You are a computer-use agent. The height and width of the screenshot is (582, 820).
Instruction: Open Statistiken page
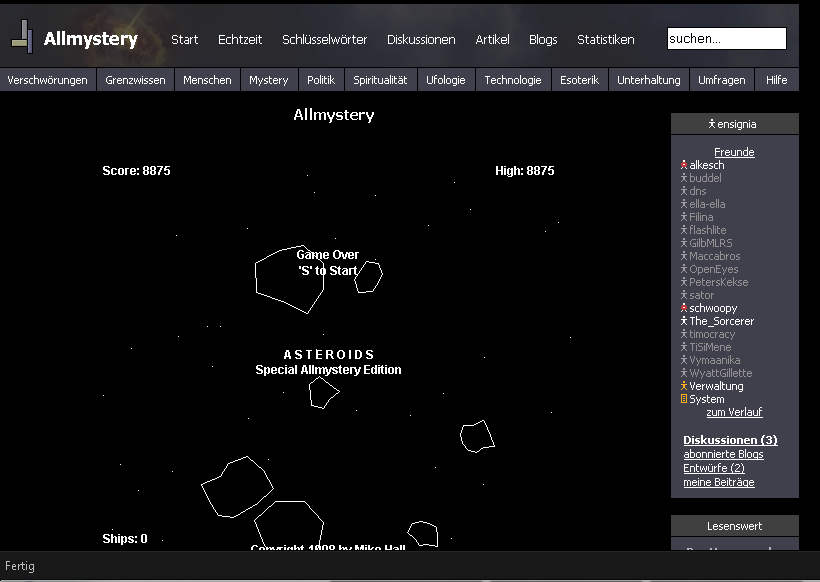(x=606, y=39)
